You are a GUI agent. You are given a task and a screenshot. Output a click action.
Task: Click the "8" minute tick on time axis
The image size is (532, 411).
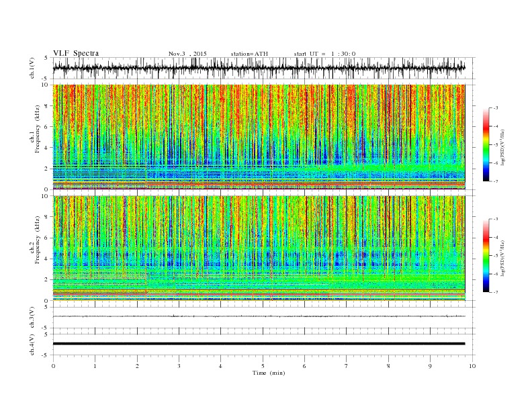pos(388,366)
